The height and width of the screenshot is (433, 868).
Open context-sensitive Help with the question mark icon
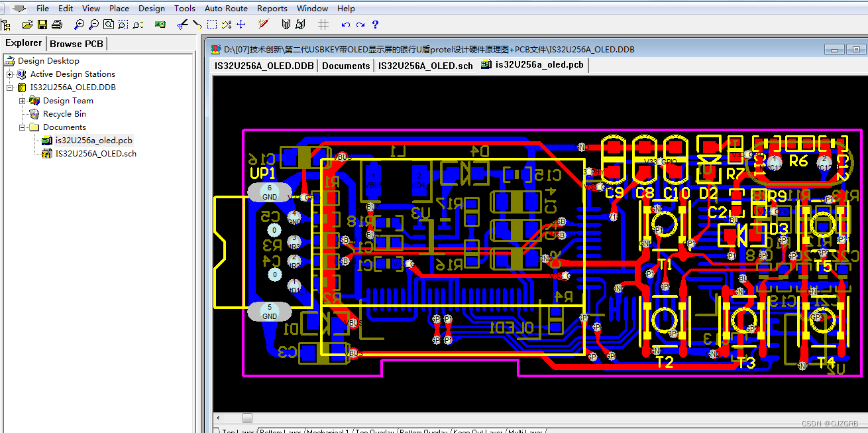tap(375, 25)
